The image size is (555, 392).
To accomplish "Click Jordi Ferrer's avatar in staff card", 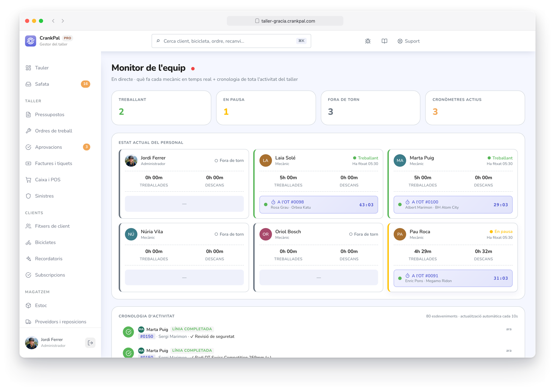I will tap(131, 160).
